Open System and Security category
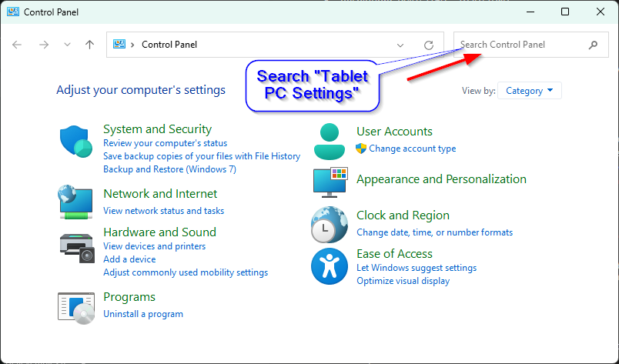The height and width of the screenshot is (364, 619). (x=158, y=129)
